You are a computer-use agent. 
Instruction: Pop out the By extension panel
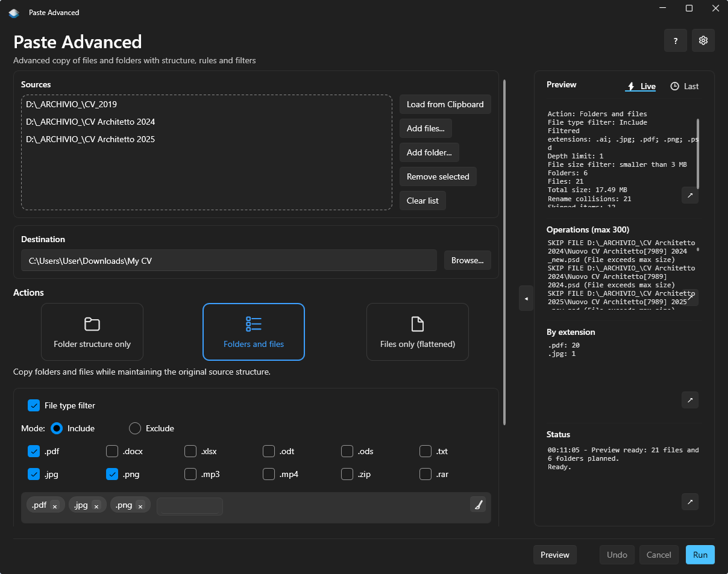[x=690, y=400]
